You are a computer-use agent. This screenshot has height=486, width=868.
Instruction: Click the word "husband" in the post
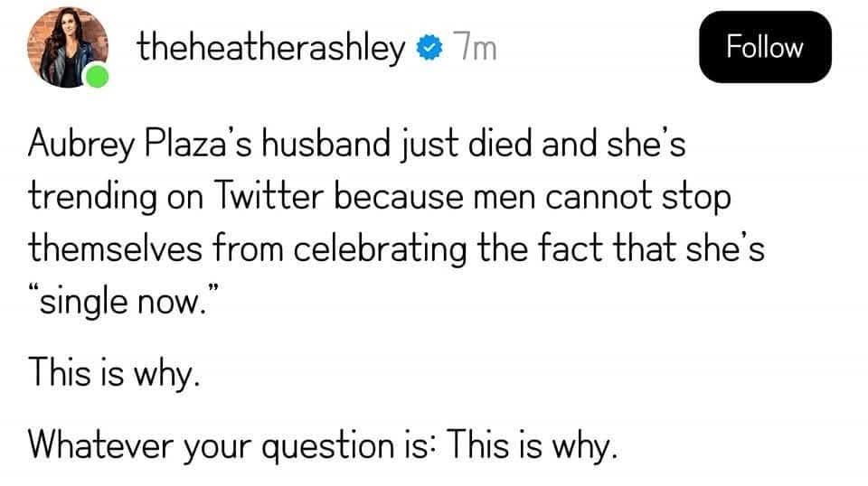pyautogui.click(x=326, y=144)
